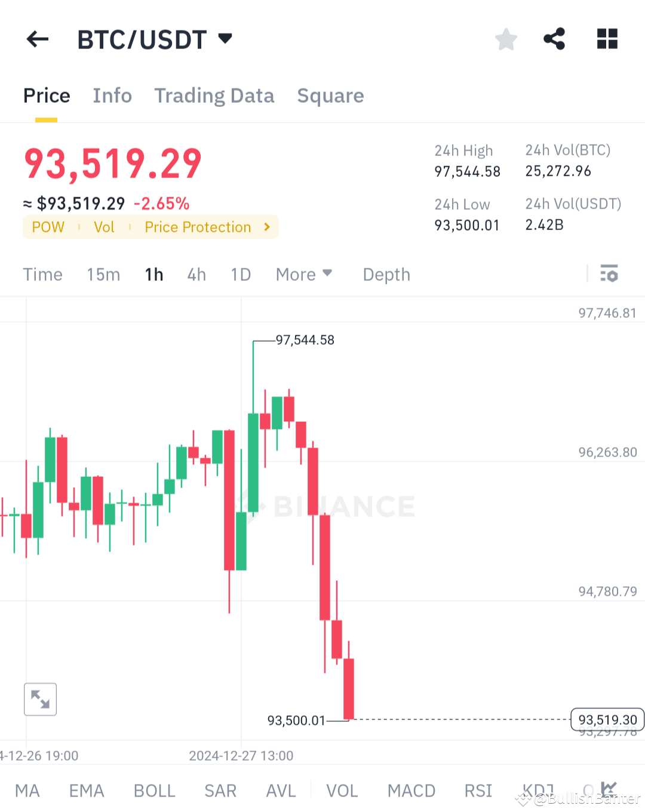Screen dimensions: 645x812
Task: Expand chart to fullscreen mode
Action: tap(40, 699)
